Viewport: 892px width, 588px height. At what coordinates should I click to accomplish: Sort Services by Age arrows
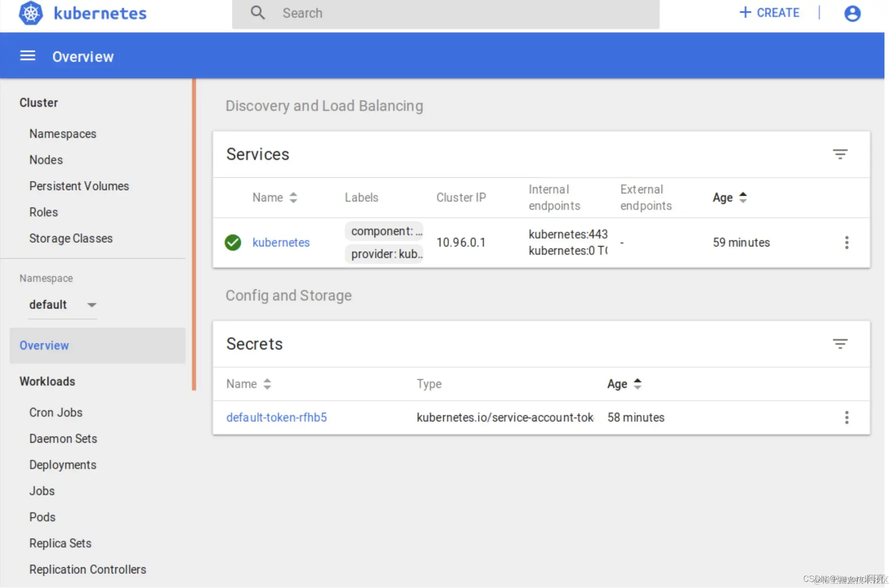(743, 198)
